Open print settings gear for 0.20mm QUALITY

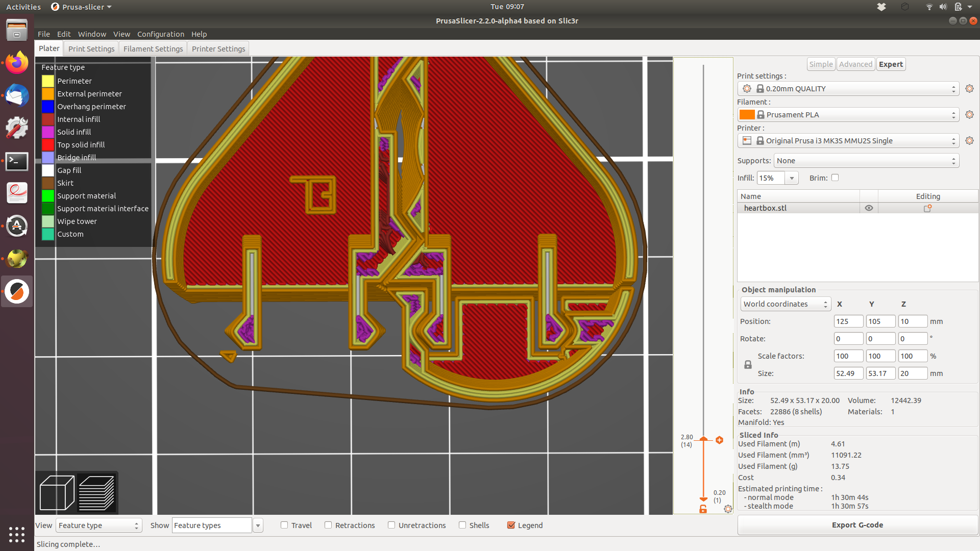coord(969,89)
